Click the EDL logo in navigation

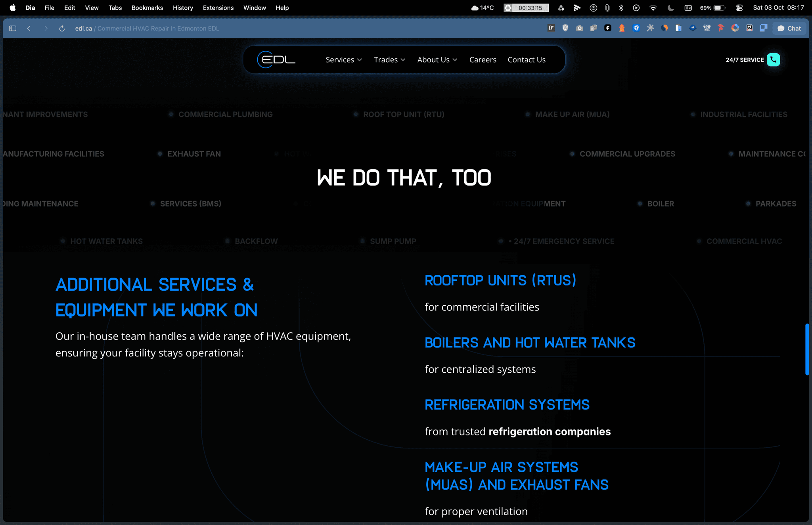click(x=276, y=59)
